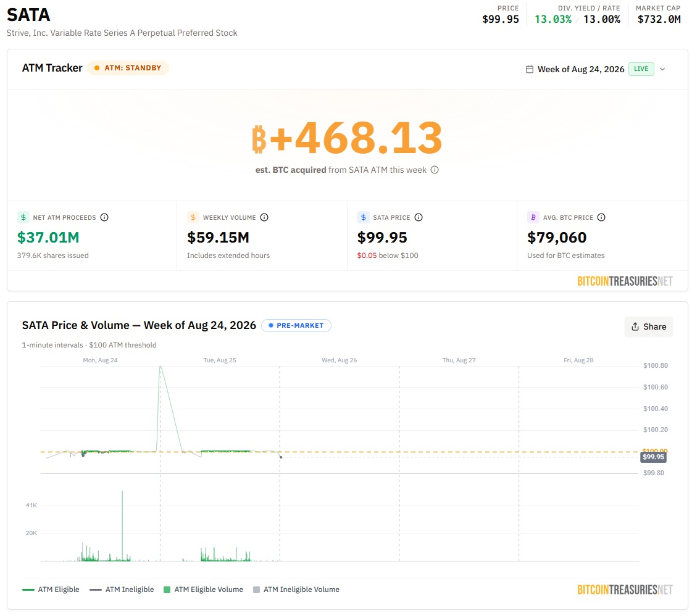Click the ATM: STANDBY status badge
The width and height of the screenshot is (692, 616).
point(128,68)
